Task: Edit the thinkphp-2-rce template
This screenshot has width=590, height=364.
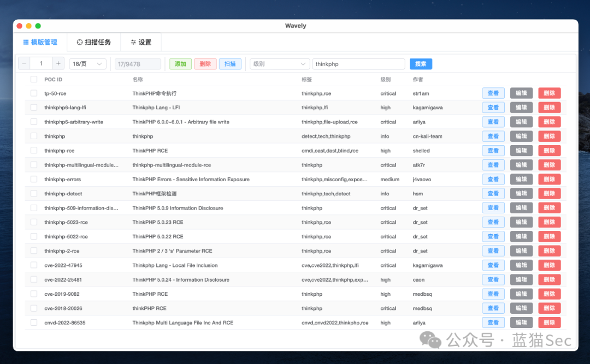Action: tap(521, 251)
